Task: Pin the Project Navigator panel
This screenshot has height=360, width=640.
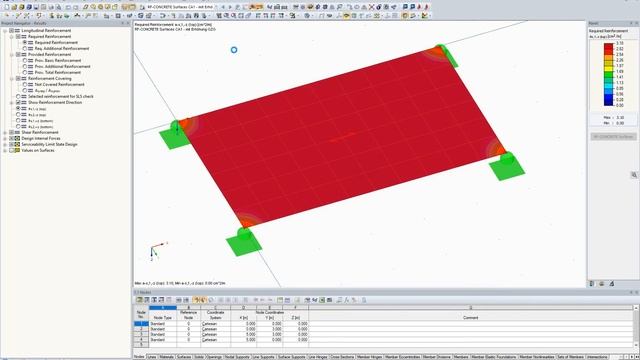Action: [122, 23]
